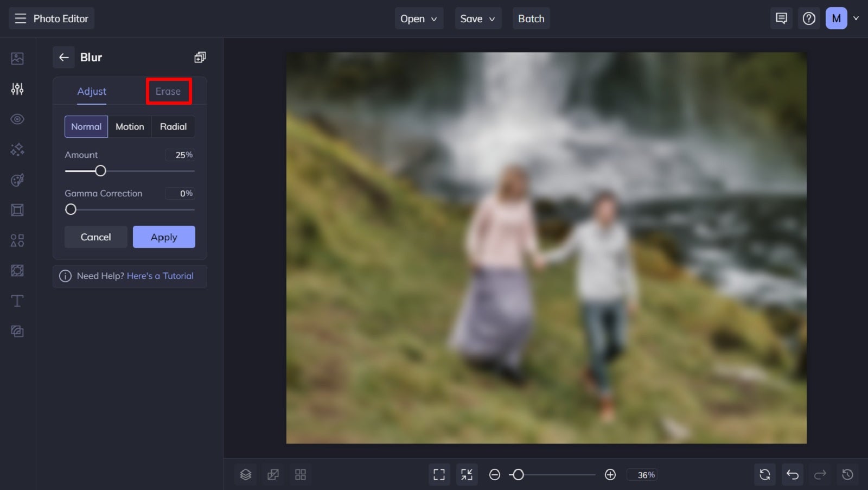Expand the Save options dropdown
Screen dimensions: 868x490
click(477, 18)
